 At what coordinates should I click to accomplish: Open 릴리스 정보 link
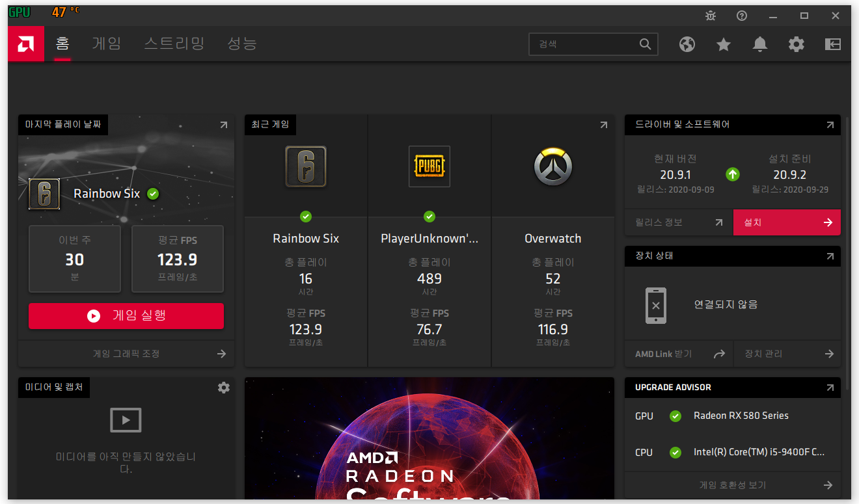(679, 222)
